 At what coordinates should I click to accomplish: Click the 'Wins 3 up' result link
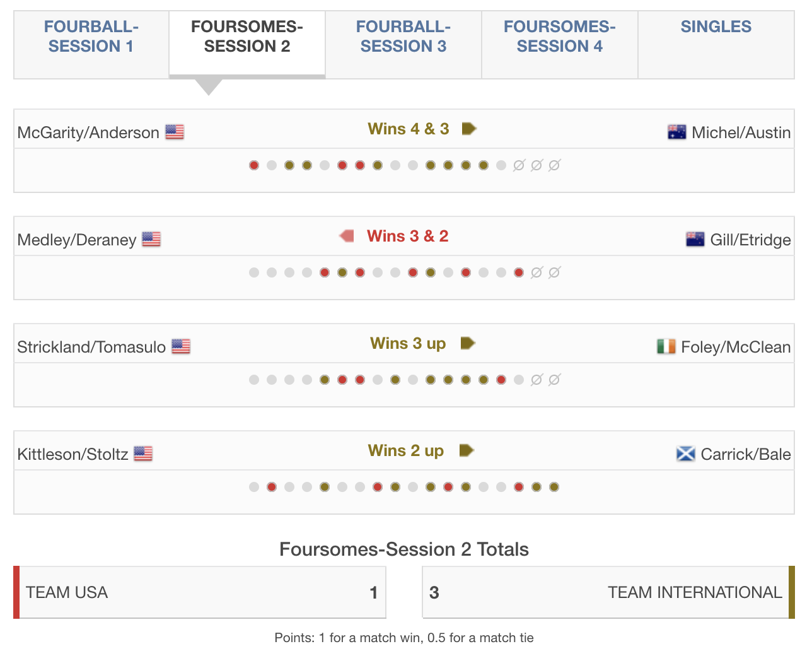pos(407,343)
